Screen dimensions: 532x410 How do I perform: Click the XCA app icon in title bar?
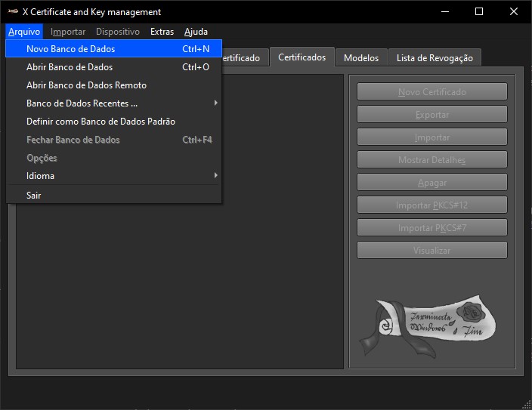pyautogui.click(x=12, y=12)
